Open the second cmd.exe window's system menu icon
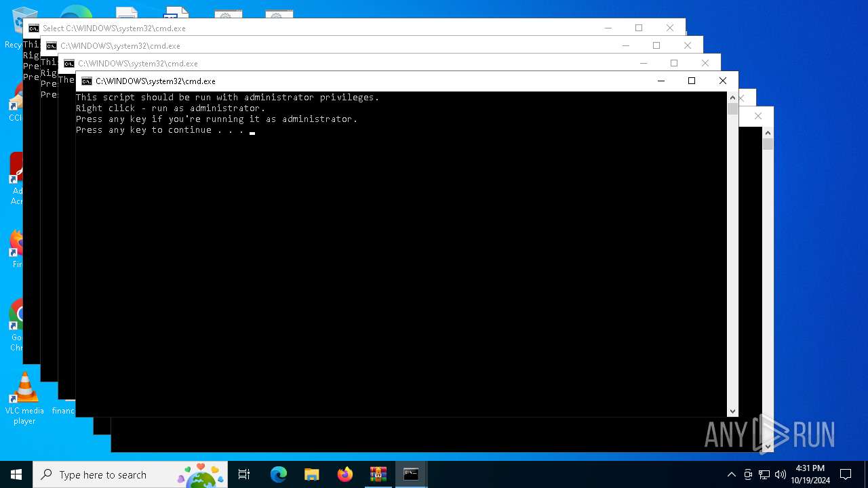The height and width of the screenshot is (488, 868). 52,46
